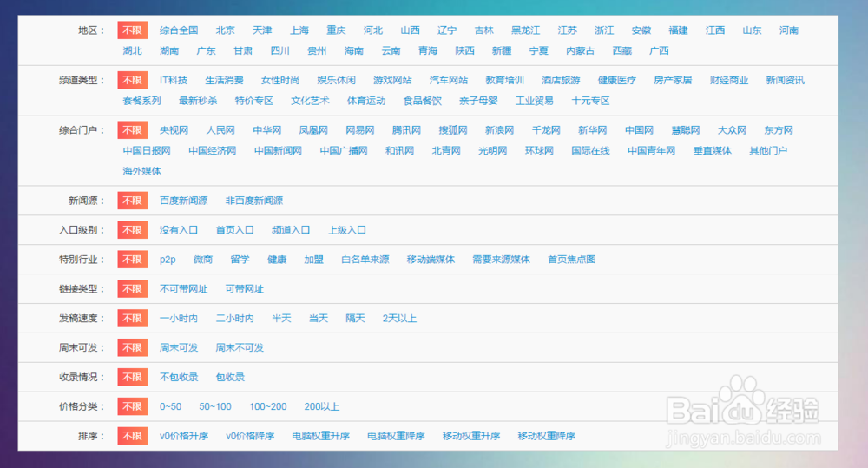Click 不限 button in 价格分类 row
The width and height of the screenshot is (868, 468).
tap(132, 406)
